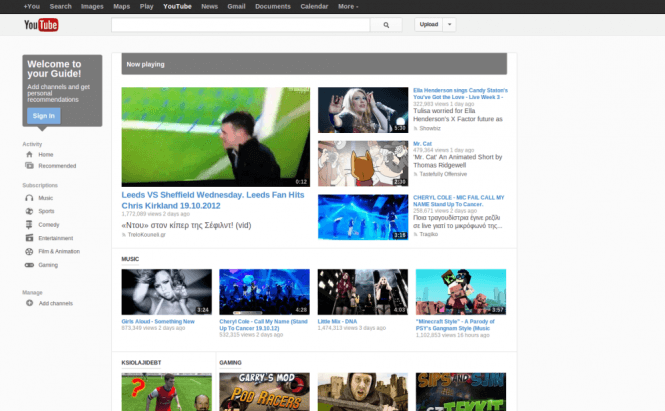Click the Traqiko source label
Screen dimensions: 665x411
[428, 234]
